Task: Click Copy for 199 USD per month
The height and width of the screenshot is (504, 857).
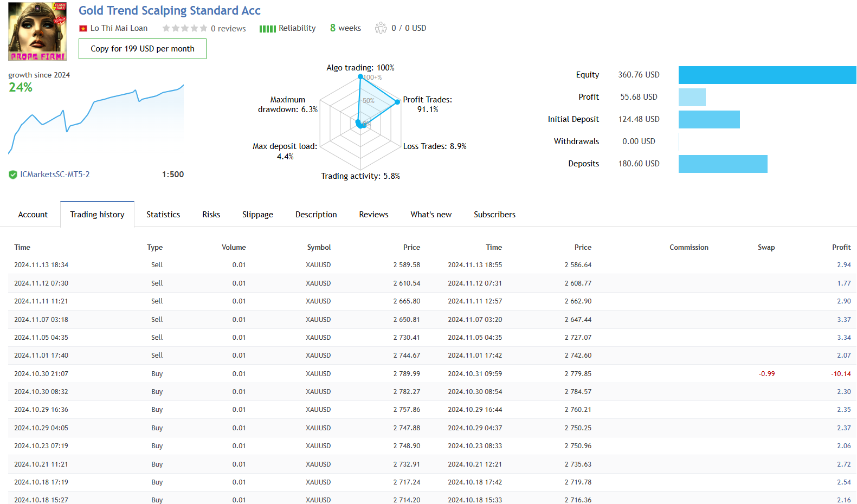Action: (x=143, y=49)
